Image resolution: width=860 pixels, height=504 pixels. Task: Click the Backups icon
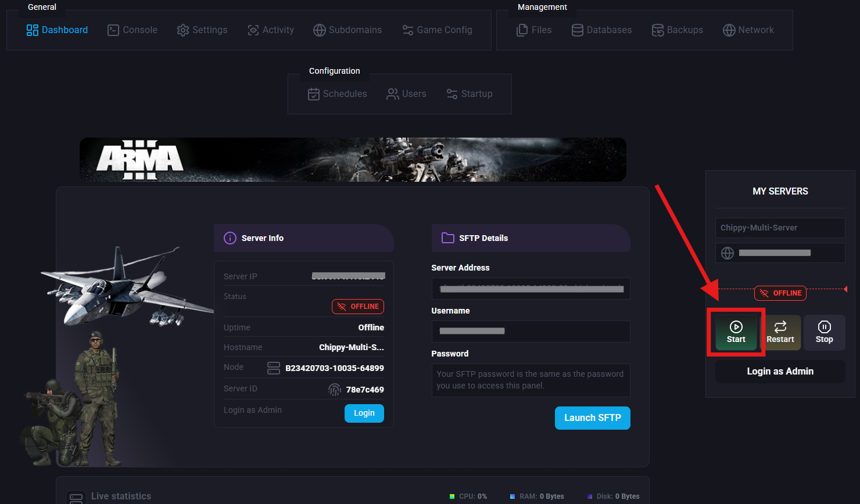tap(658, 30)
